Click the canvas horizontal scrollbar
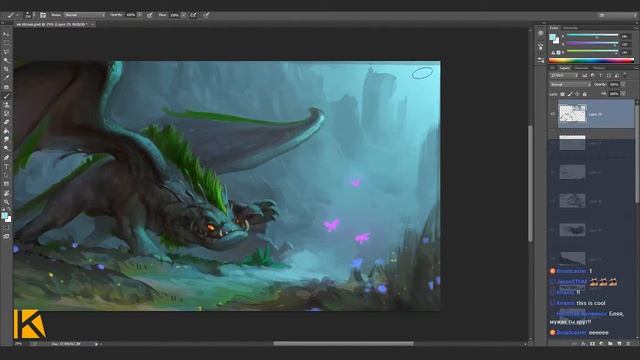This screenshot has width=640, height=360. [343, 344]
